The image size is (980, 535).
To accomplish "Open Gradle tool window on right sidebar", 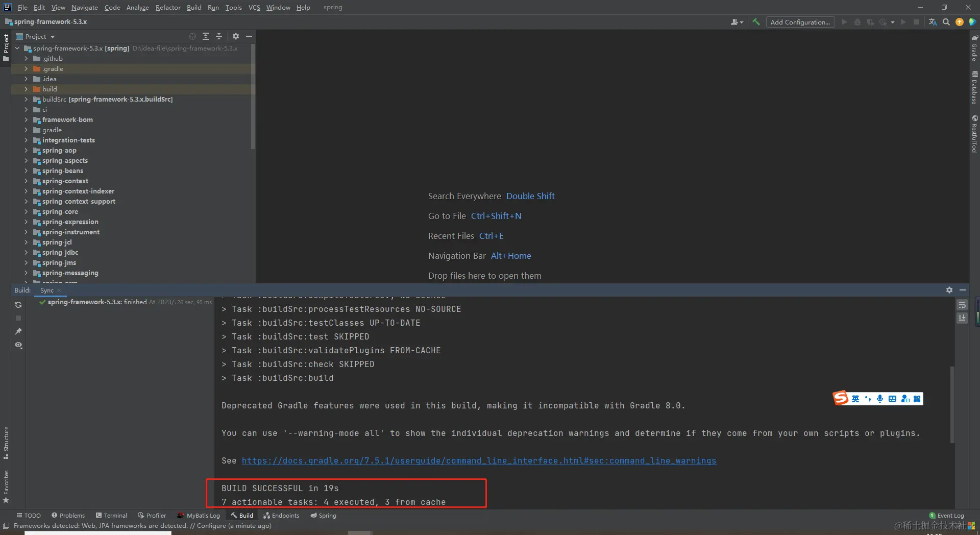I will pyautogui.click(x=974, y=48).
